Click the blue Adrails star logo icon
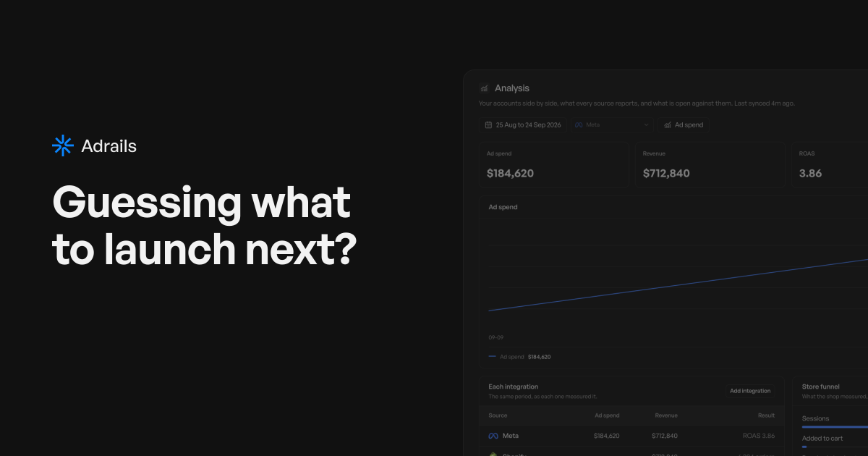Viewport: 868px width, 456px height. (x=63, y=146)
